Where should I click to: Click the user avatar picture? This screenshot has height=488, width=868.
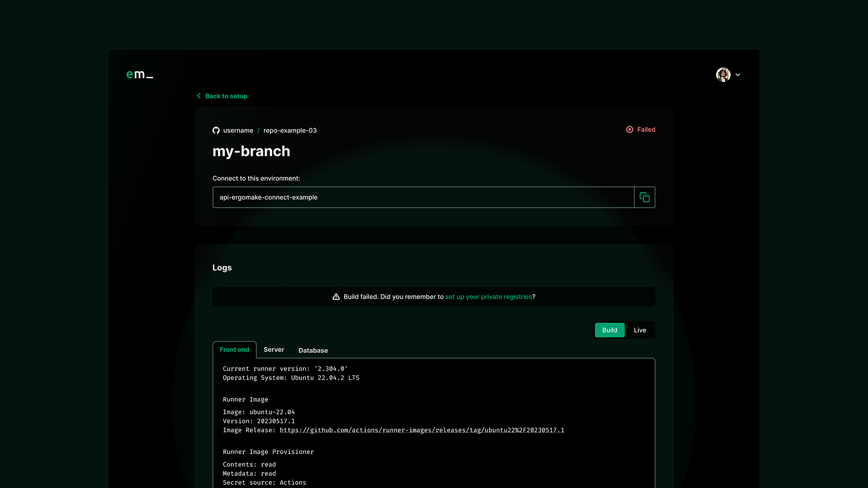(x=723, y=75)
